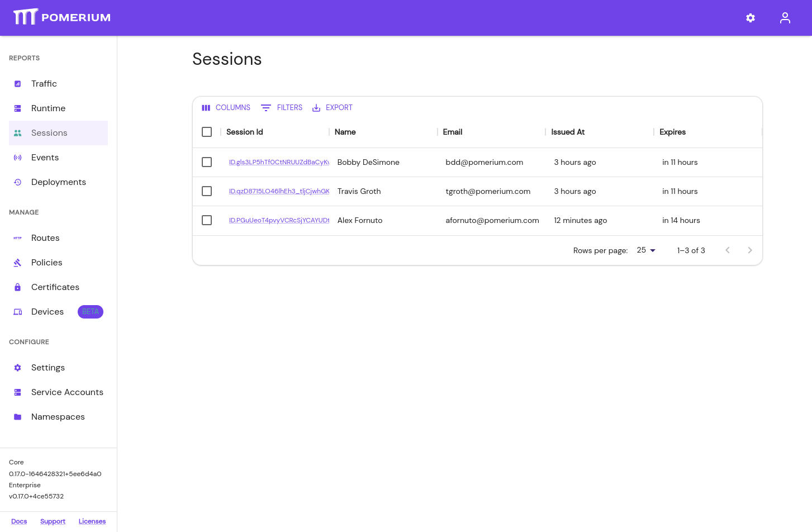Click the Certificates lock icon
Screen dimensions: 812x532
[x=18, y=287]
